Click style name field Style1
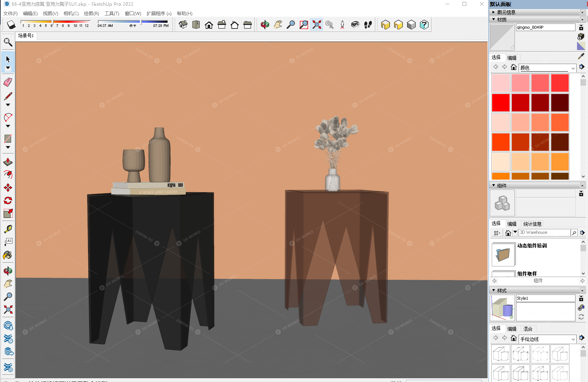Image resolution: width=588 pixels, height=382 pixels. (x=546, y=298)
